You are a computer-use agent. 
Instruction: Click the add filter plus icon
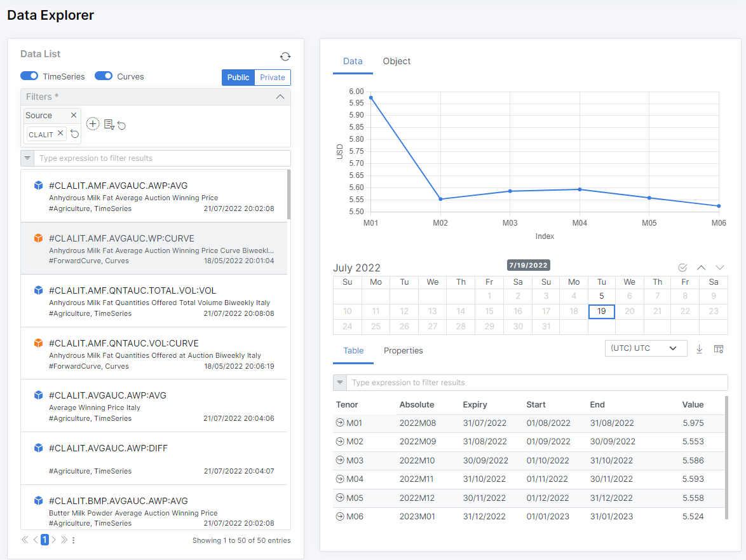point(93,124)
